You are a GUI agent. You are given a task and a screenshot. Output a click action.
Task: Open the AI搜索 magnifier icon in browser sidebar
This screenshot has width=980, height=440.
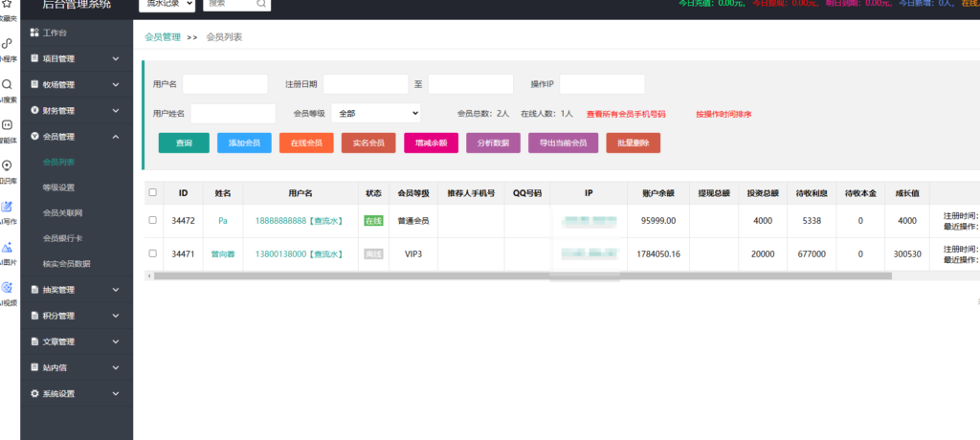tap(8, 84)
